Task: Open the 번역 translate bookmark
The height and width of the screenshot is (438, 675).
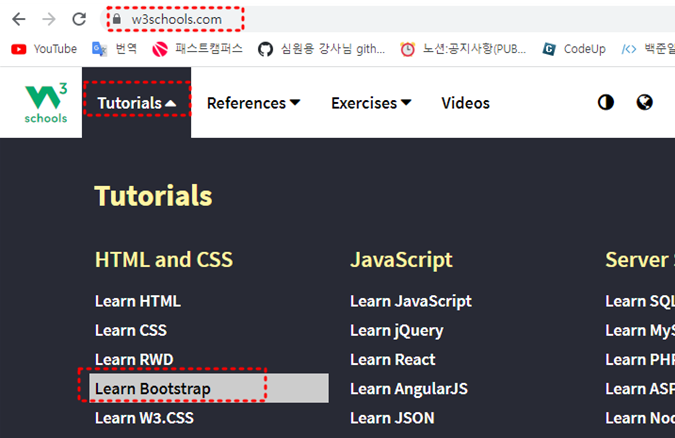Action: 115,49
